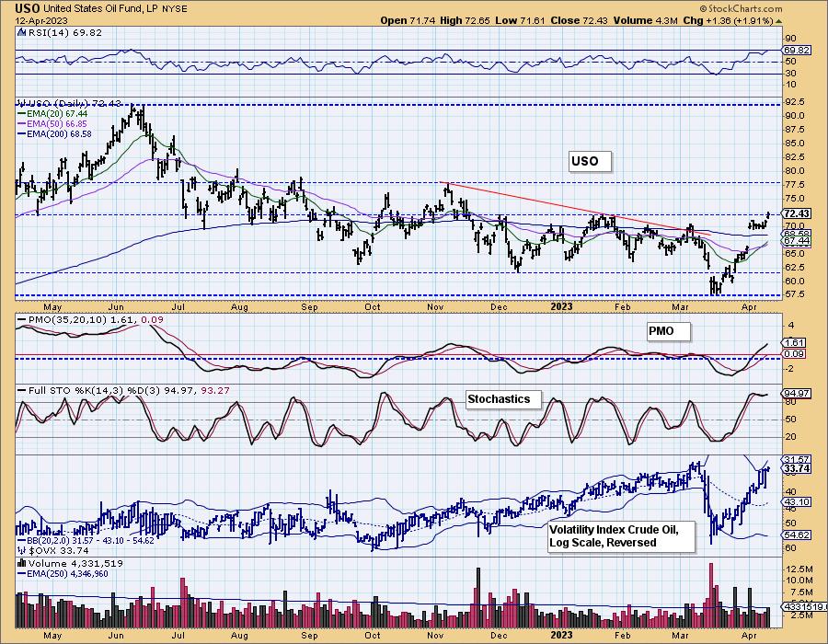This screenshot has width=828, height=644.
Task: Click the 92.5 label on price axis
Action: 795,102
